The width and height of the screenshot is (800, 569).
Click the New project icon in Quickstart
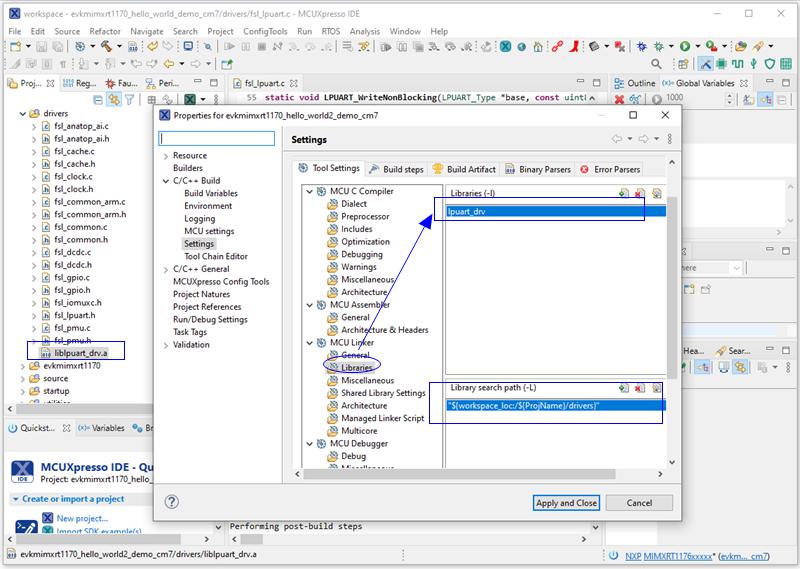[48, 518]
